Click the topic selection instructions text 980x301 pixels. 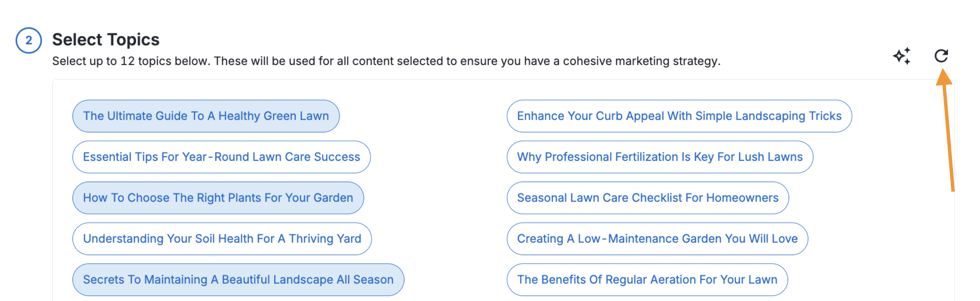point(386,61)
